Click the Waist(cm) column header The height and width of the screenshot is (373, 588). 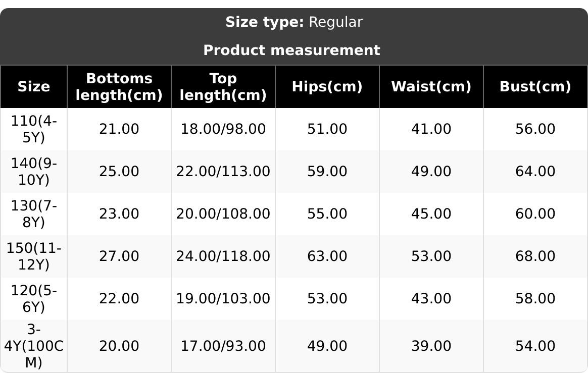431,86
